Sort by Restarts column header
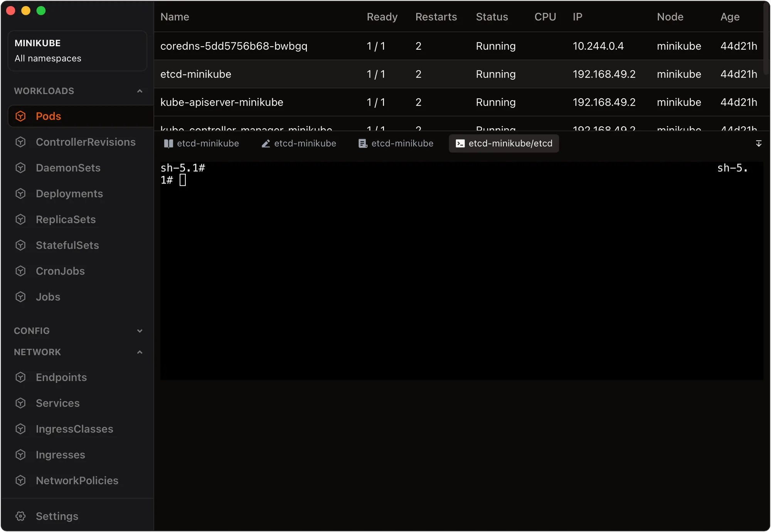 pos(436,17)
